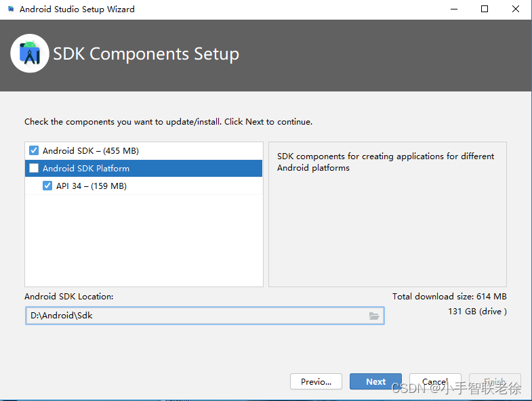Image resolution: width=532 pixels, height=401 pixels.
Task: Check the Android SDK Platform checkbox
Action: pos(34,168)
